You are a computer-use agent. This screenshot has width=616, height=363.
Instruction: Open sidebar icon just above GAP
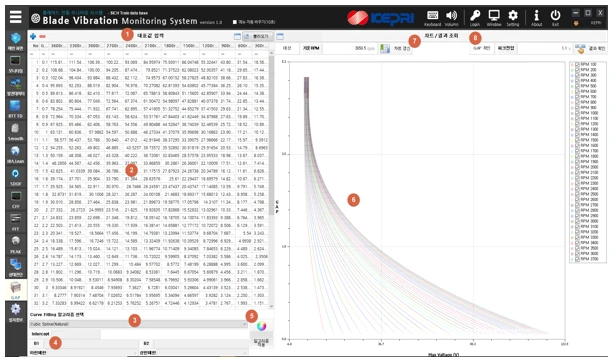coord(15,267)
